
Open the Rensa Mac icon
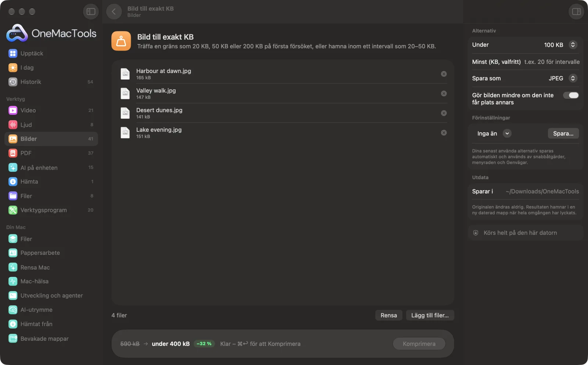tap(13, 267)
